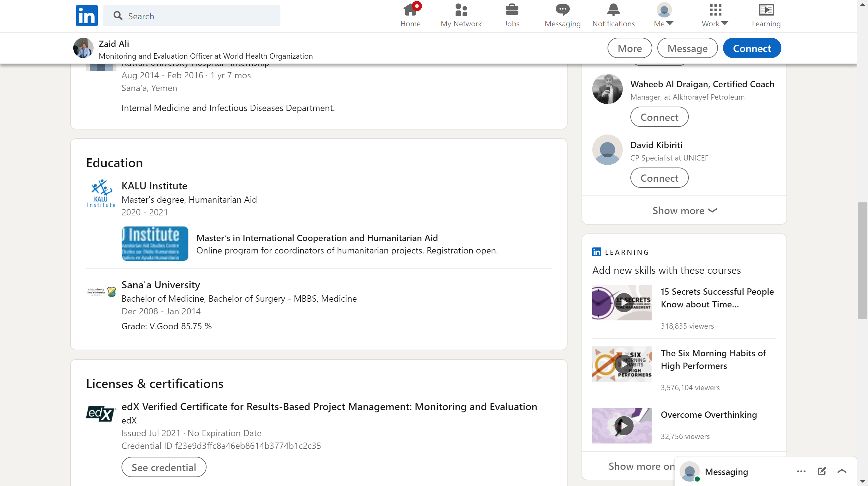Expand the Messaging panel chevron
The image size is (868, 486).
pyautogui.click(x=842, y=471)
